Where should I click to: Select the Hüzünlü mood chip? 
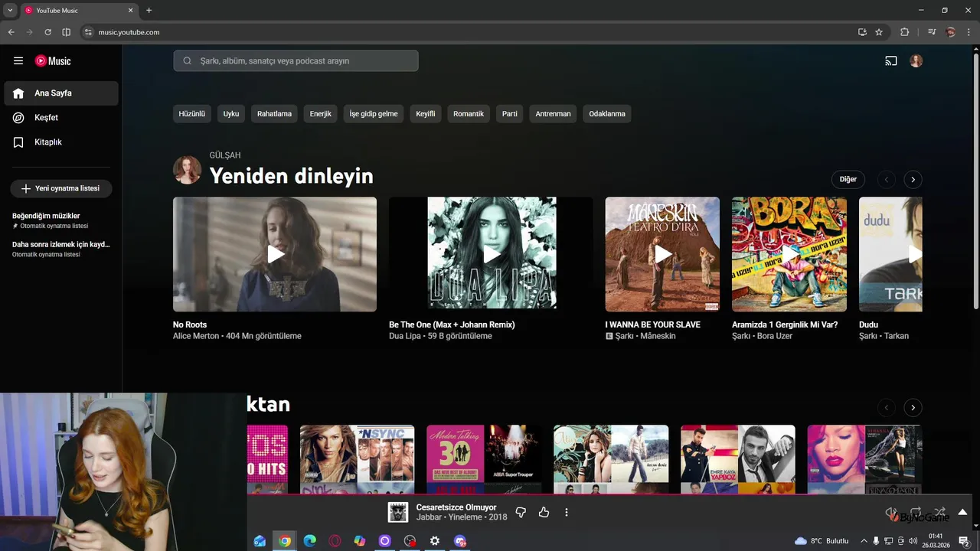(192, 114)
